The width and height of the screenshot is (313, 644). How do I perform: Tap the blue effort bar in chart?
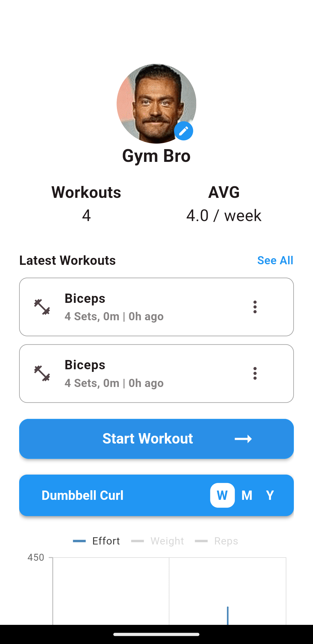[228, 615]
